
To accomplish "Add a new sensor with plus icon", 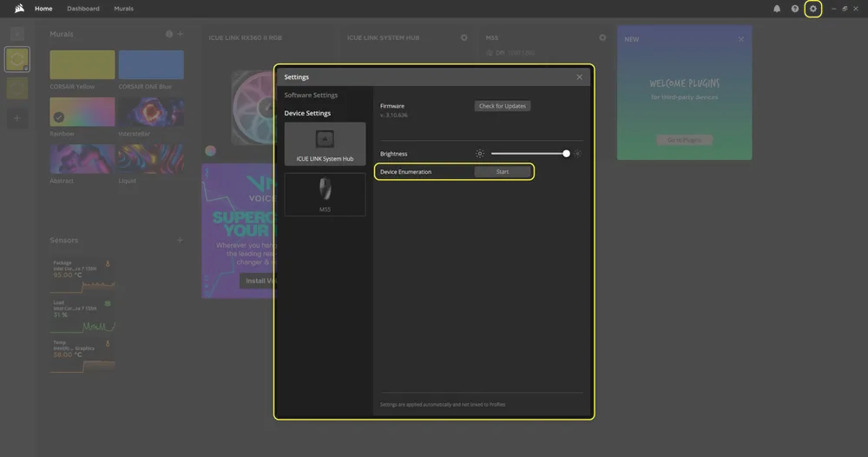I will point(180,240).
